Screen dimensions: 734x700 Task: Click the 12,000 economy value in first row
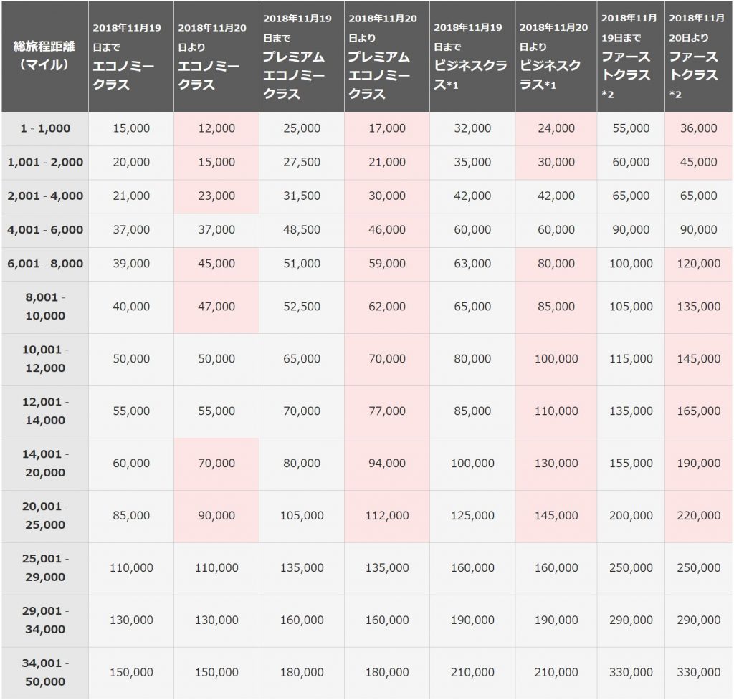[216, 129]
